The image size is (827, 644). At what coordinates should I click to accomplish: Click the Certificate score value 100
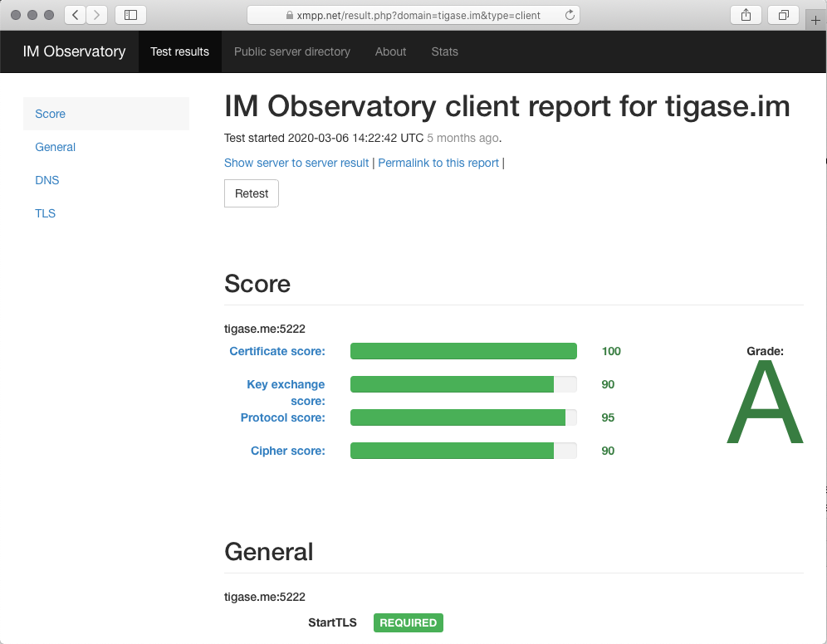(x=611, y=351)
